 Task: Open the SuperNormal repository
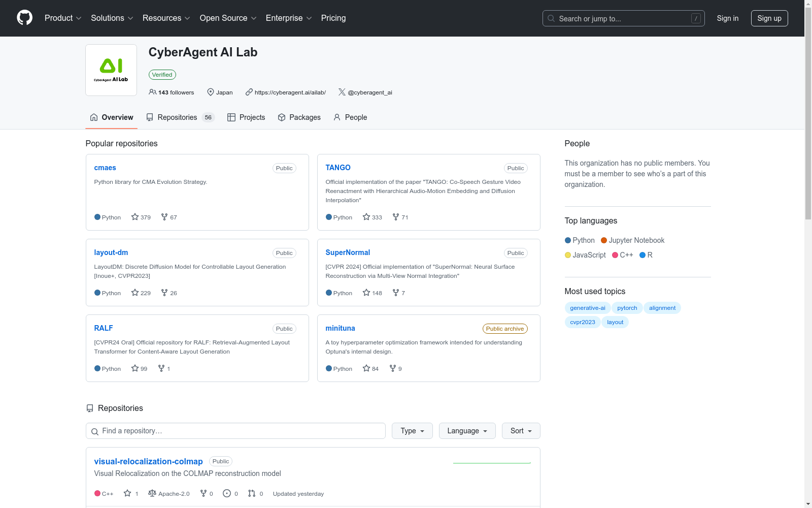pyautogui.click(x=348, y=252)
